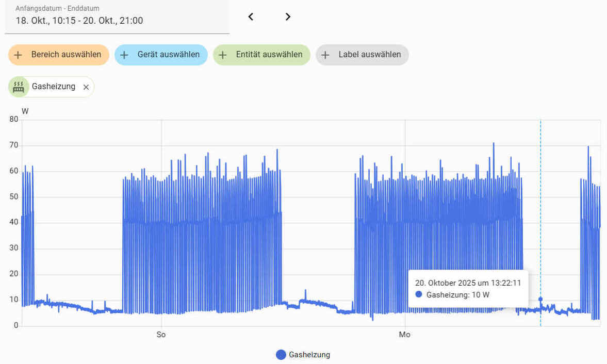
Task: Toggle the blue Gasheizung legend dot
Action: (x=281, y=355)
